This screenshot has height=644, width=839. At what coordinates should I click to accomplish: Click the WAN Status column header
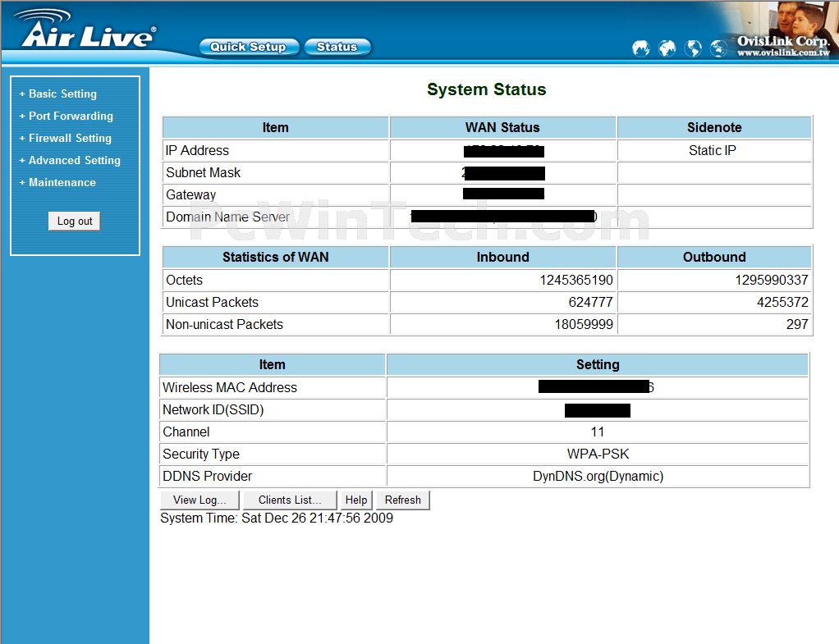tap(502, 128)
